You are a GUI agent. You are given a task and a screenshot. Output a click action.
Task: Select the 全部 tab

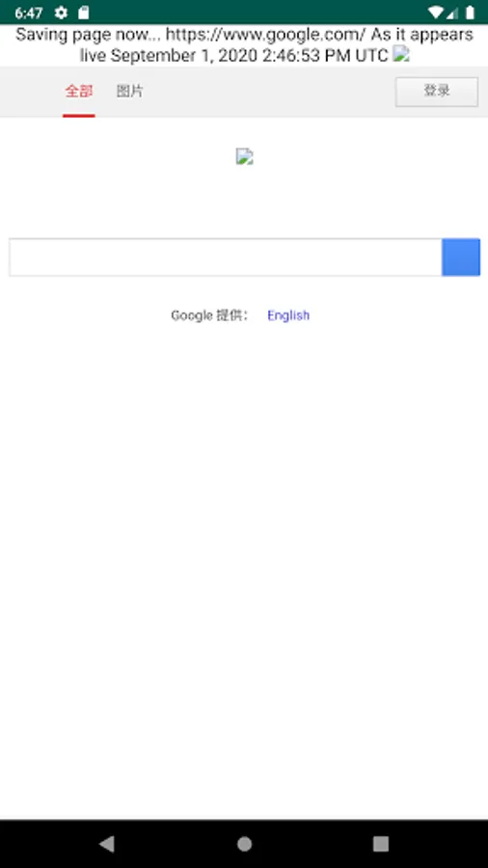click(78, 92)
